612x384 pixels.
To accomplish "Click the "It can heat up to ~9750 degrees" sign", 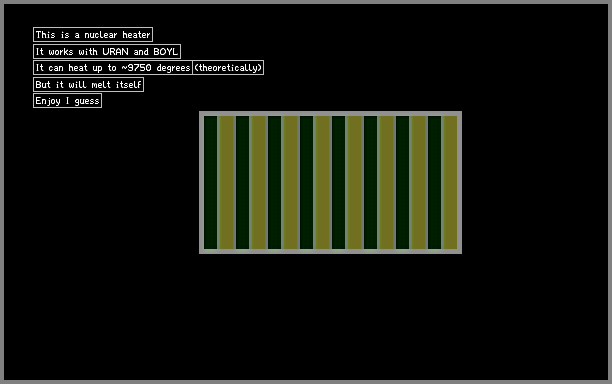I will click(113, 68).
